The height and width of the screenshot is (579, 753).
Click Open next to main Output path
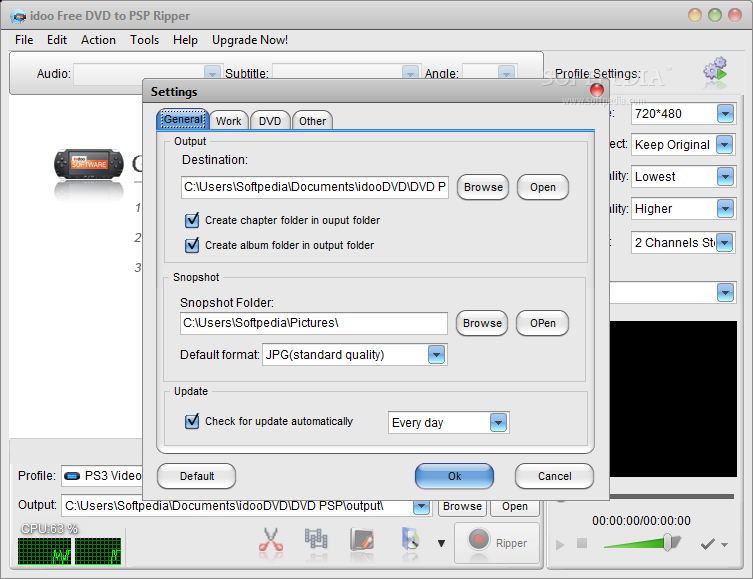pyautogui.click(x=515, y=507)
